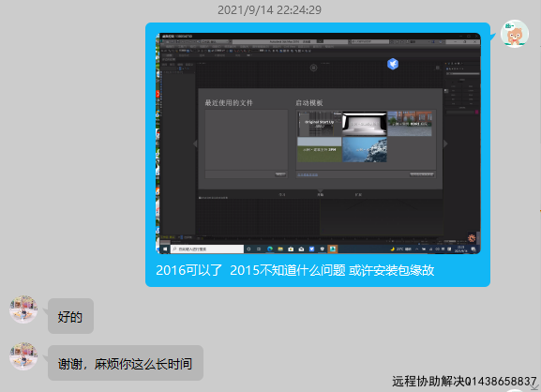Screen dimensions: 541x392
Task: Click the timestamp 2021/9/14 22:24:29
Action: pos(269,9)
